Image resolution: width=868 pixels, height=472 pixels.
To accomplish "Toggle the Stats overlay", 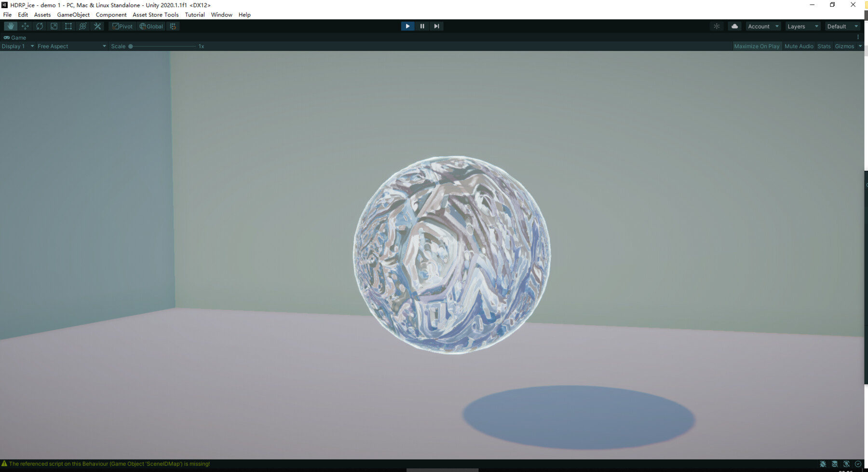I will 824,46.
